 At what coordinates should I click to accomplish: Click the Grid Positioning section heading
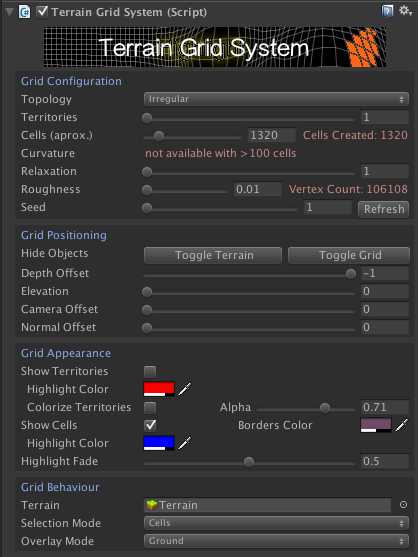coord(64,235)
